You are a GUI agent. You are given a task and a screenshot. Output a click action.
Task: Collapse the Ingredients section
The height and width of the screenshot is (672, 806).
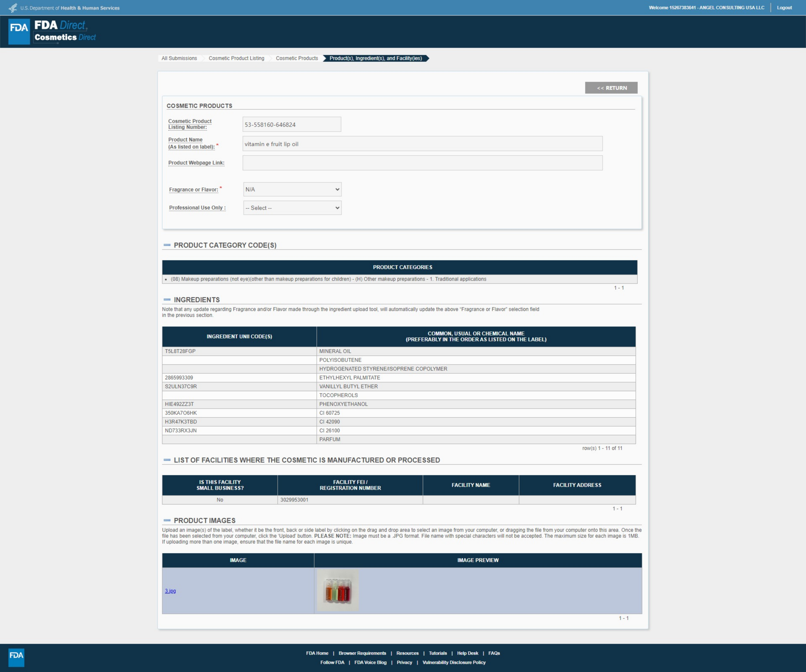167,299
